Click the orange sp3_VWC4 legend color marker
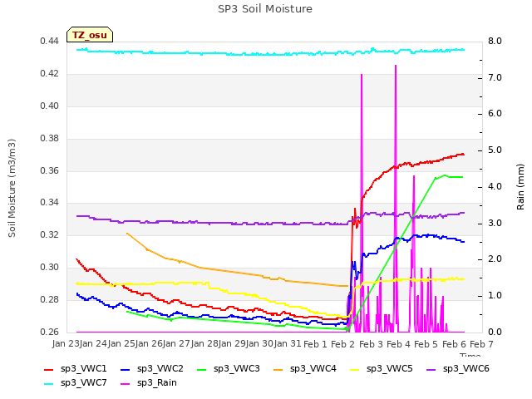Screen dimensions: 532x399 pos(278,370)
